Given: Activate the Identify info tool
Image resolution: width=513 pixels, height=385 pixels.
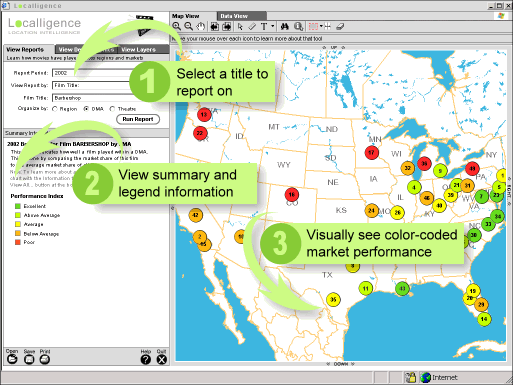Looking at the screenshot, I should [x=299, y=27].
